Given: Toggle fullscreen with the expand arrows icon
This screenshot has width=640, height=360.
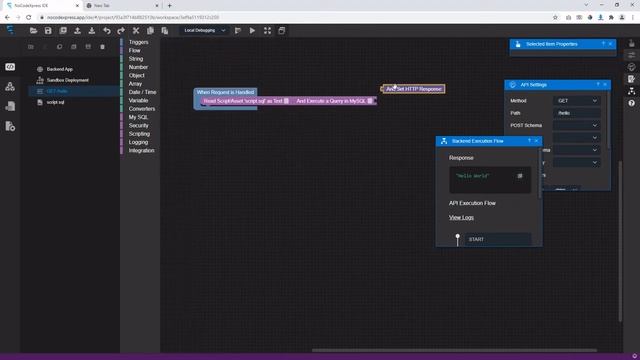Looking at the screenshot, I should click(x=267, y=31).
